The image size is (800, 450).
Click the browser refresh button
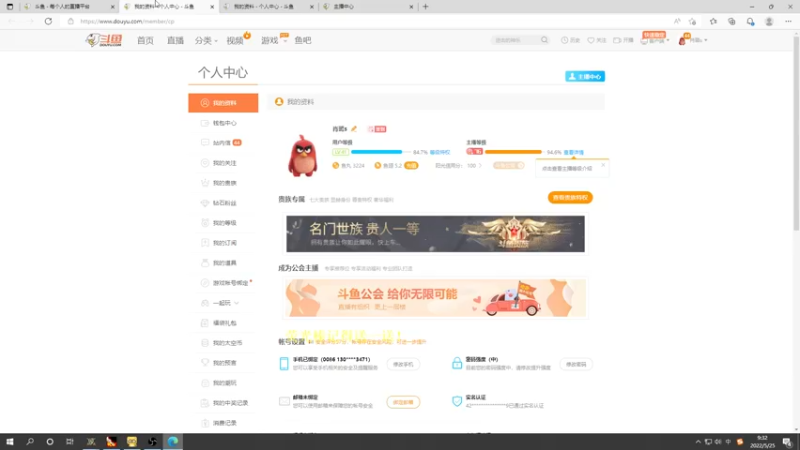tap(48, 21)
